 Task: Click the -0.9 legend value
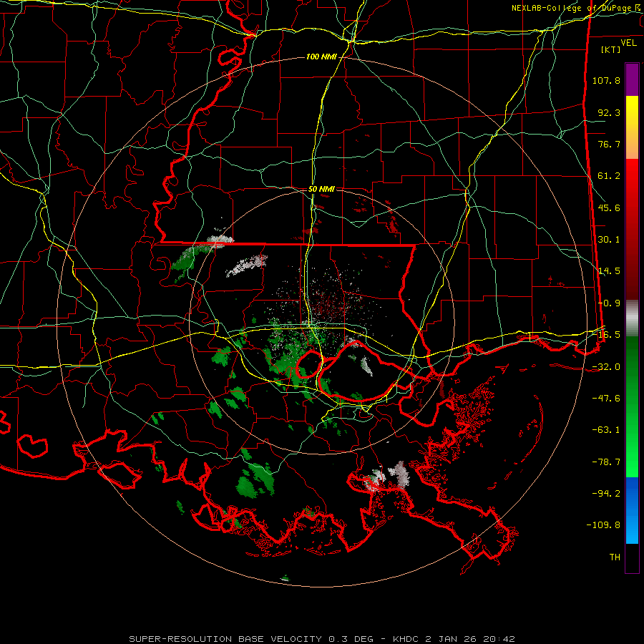[609, 303]
